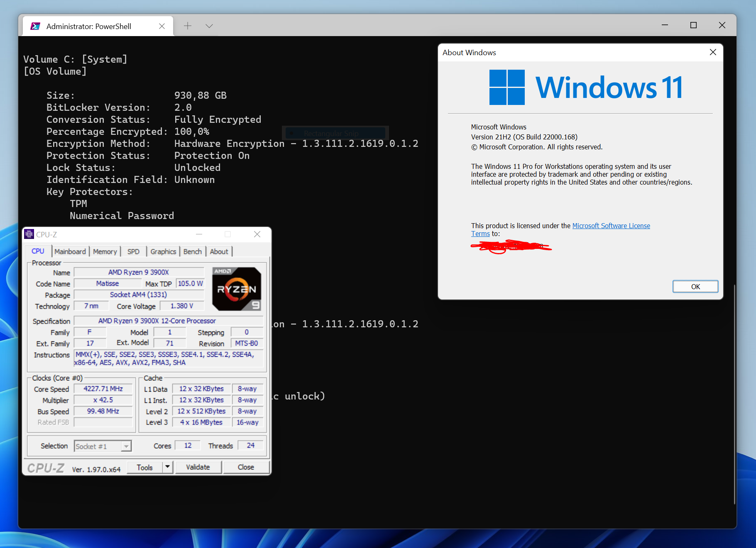Click OK in About Windows dialog

tap(695, 287)
